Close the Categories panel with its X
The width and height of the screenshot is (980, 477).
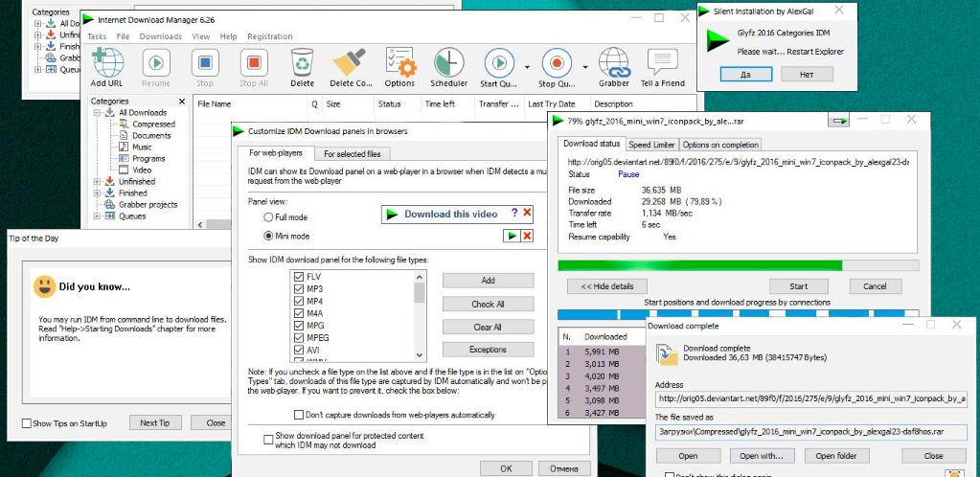pyautogui.click(x=182, y=102)
